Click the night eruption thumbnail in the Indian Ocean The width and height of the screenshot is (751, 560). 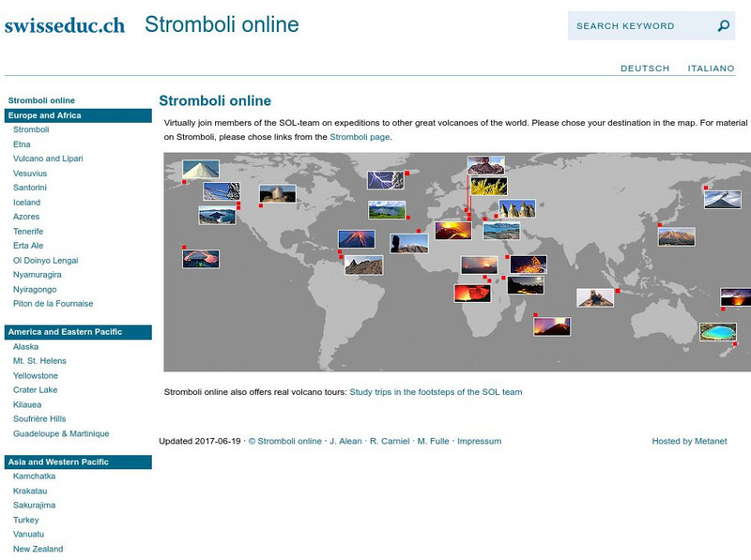point(552,326)
